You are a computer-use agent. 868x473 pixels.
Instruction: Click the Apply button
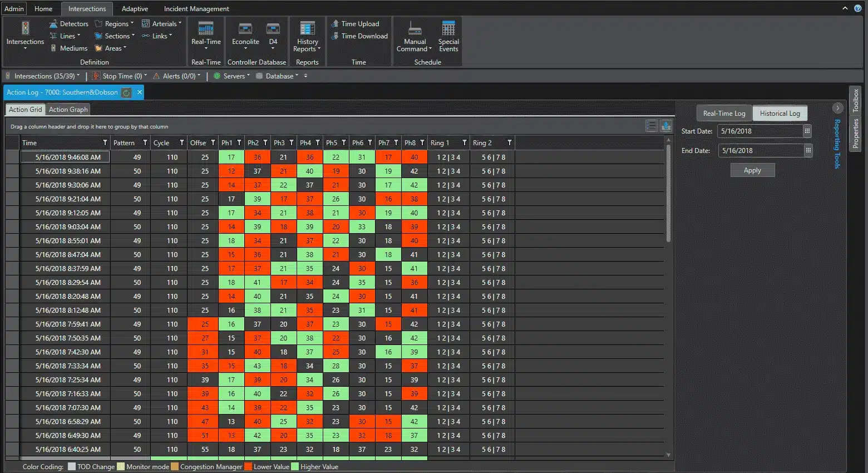click(x=752, y=170)
